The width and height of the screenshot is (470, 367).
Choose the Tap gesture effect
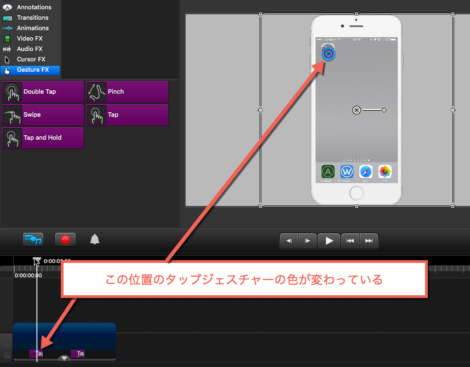tap(127, 115)
